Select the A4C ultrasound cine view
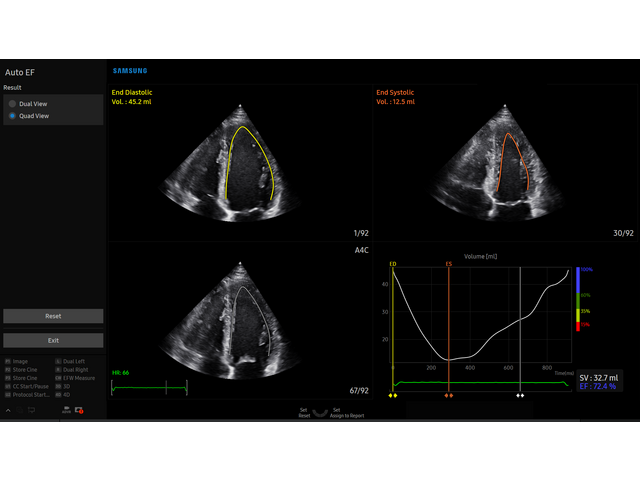The height and width of the screenshot is (480, 640). tap(240, 320)
